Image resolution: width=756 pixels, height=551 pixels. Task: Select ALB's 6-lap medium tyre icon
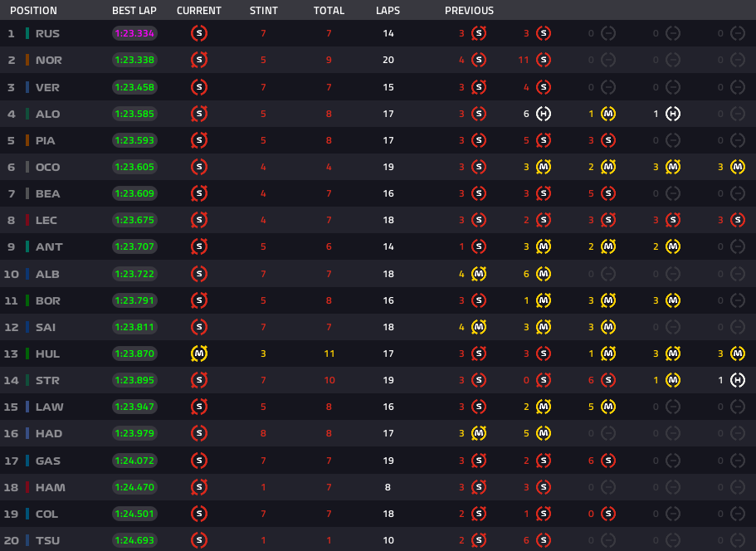coord(544,274)
